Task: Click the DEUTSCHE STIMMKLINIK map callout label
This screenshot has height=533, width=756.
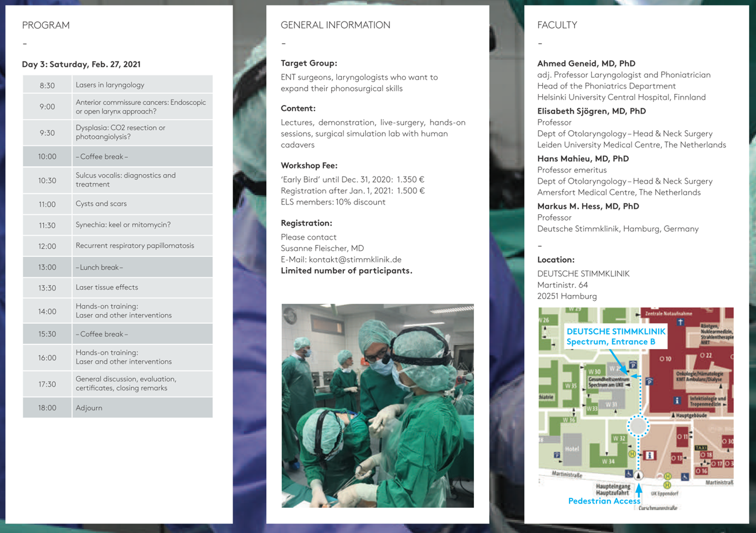Action: [x=616, y=336]
